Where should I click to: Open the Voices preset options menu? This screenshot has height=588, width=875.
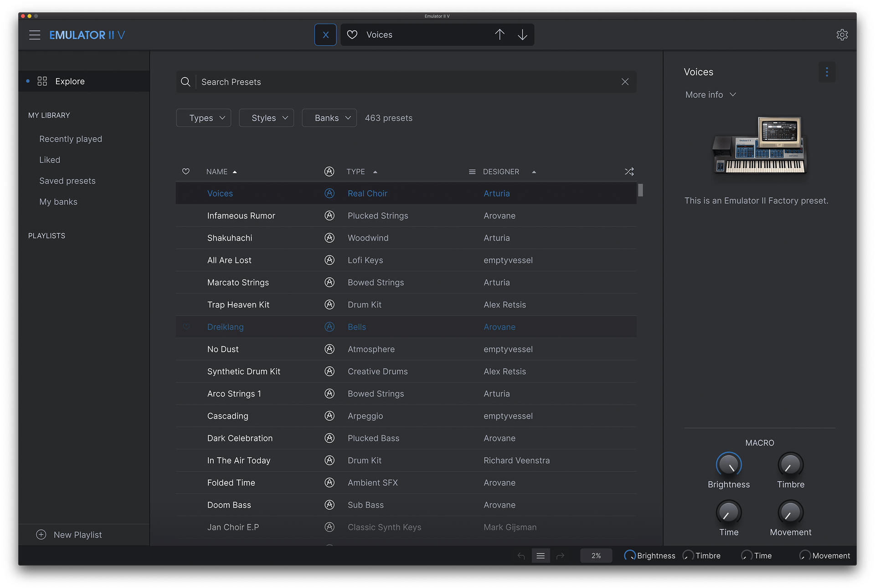pyautogui.click(x=827, y=72)
